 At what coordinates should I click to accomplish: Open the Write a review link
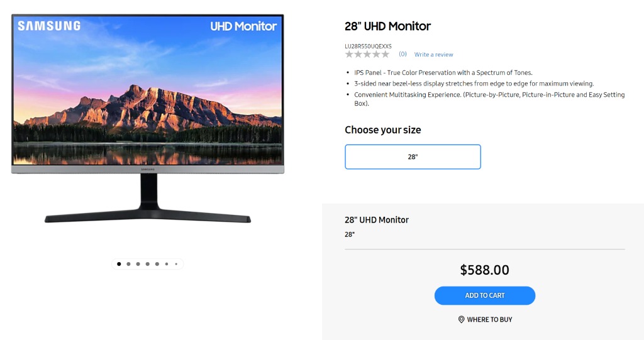(433, 54)
